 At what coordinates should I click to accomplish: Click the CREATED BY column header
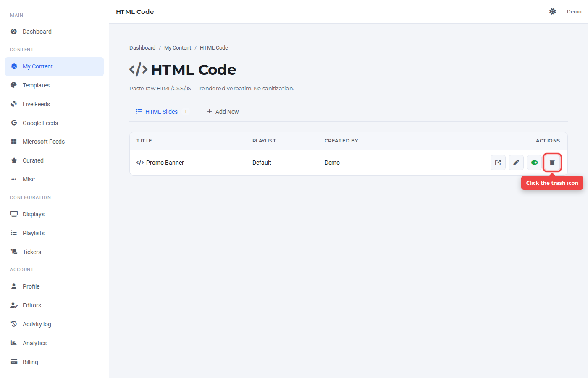coord(341,141)
